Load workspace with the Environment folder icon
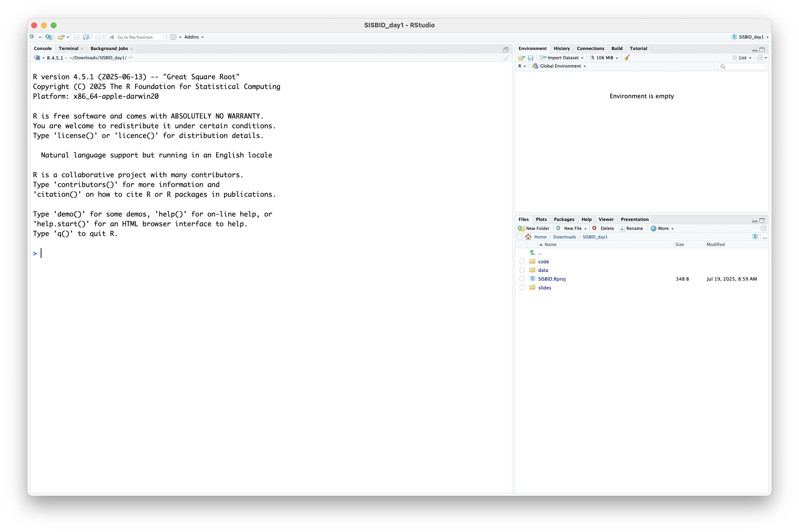The height and width of the screenshot is (532, 799). [x=522, y=58]
